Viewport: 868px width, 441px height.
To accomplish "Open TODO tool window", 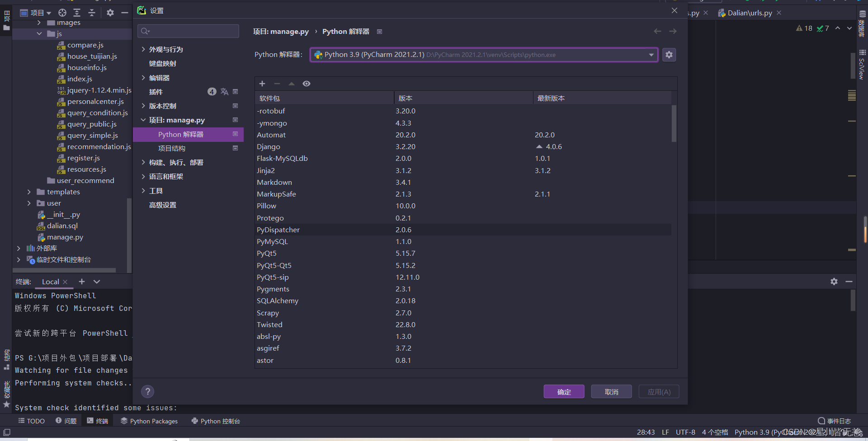I will [32, 421].
